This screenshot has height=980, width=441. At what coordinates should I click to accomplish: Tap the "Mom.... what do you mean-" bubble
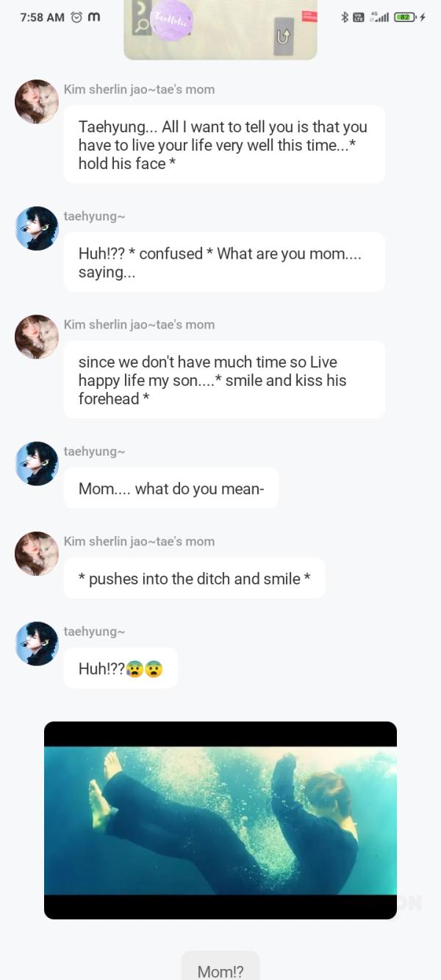[x=171, y=489]
